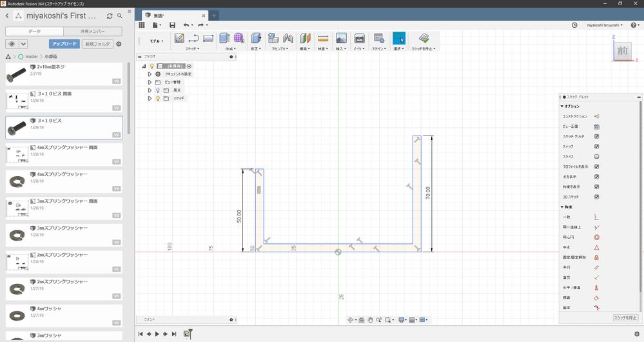Select the Create Sketch tool icon
This screenshot has height=342, width=644.
(x=179, y=38)
